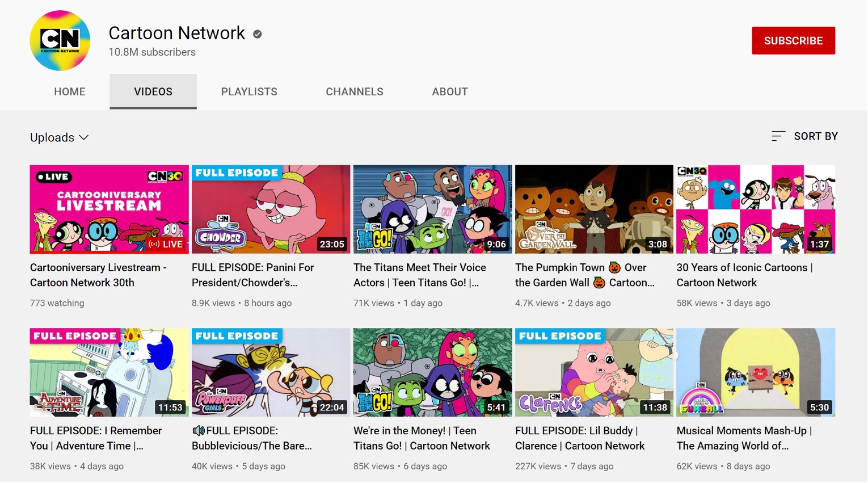This screenshot has width=868, height=483.
Task: Go to the CHANNELS tab
Action: (x=355, y=91)
